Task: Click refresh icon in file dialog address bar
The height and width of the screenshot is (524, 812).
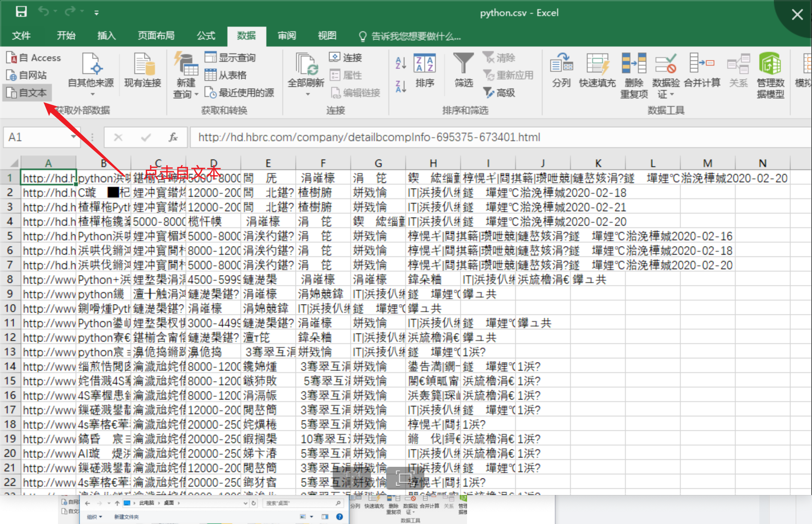Action: click(253, 503)
